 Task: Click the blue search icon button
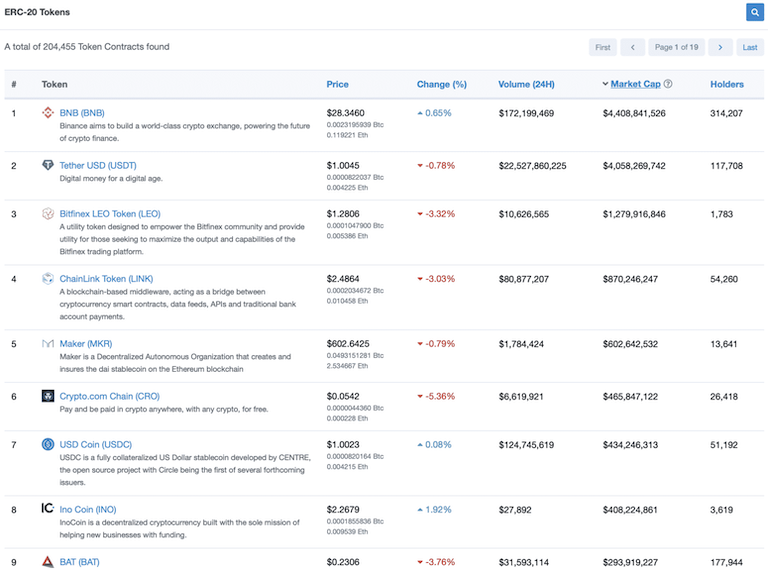click(755, 12)
